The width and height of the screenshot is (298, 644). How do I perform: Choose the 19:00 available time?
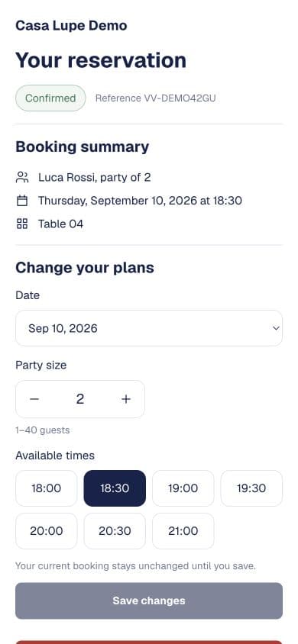click(183, 488)
